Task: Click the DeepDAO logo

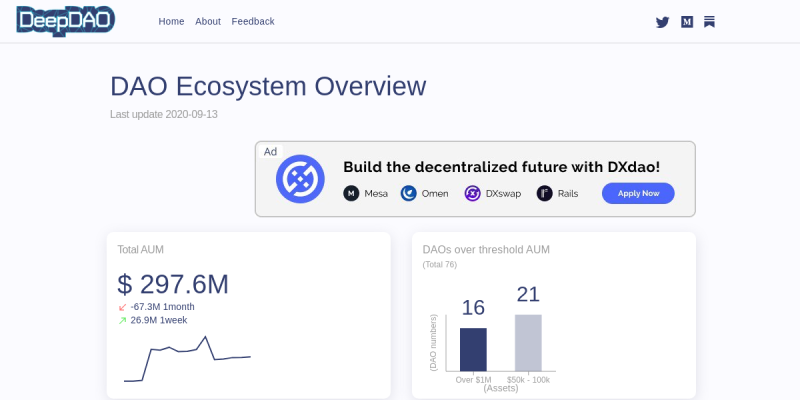Action: coord(65,20)
